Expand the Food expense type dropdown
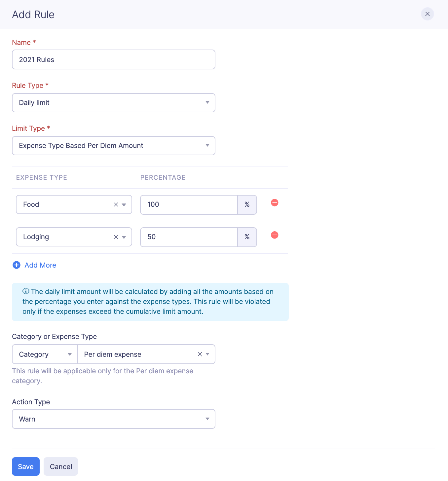Image resolution: width=448 pixels, height=481 pixels. coord(124,205)
